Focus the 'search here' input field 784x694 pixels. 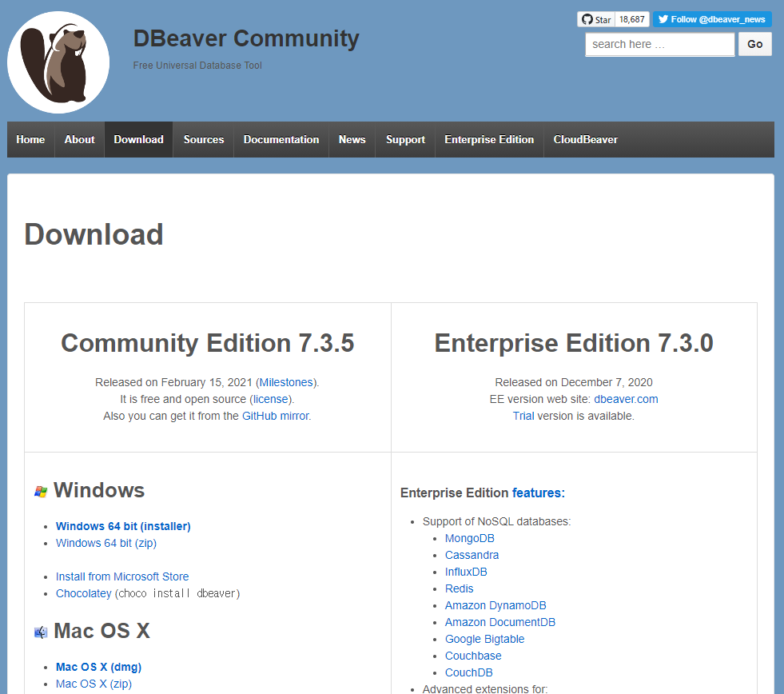click(x=660, y=45)
